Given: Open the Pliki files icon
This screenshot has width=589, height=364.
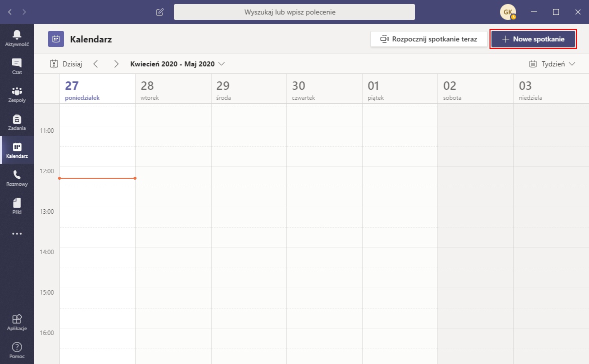Looking at the screenshot, I should tap(17, 206).
